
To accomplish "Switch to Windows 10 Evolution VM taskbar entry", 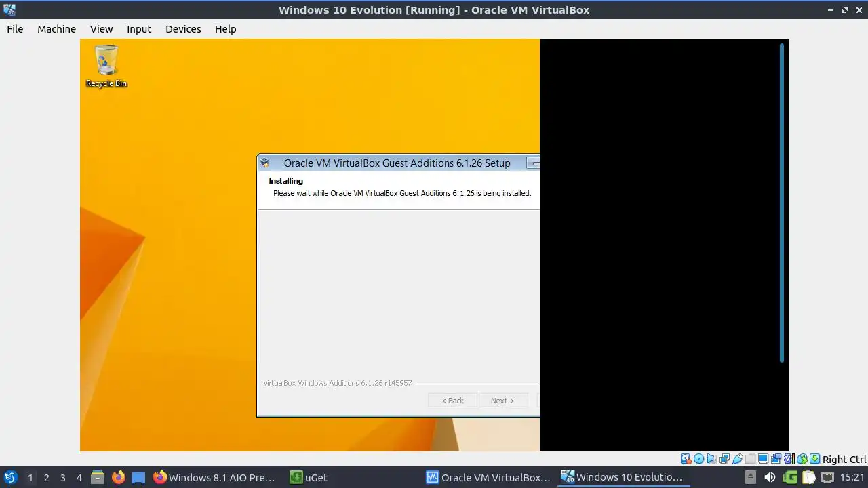I will click(623, 477).
